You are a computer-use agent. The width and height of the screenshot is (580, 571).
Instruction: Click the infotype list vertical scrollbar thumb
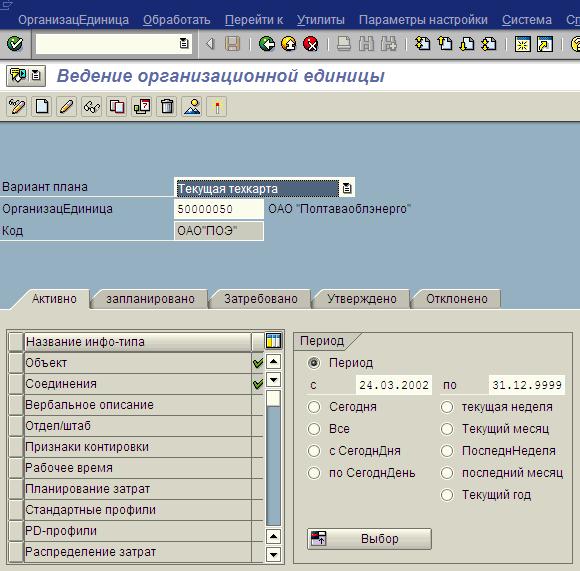[273, 398]
